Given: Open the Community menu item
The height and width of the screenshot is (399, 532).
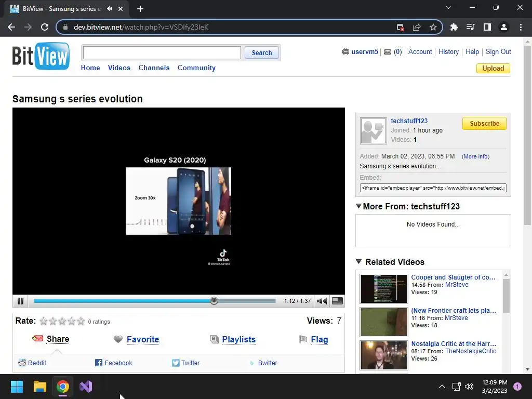Looking at the screenshot, I should coord(196,68).
